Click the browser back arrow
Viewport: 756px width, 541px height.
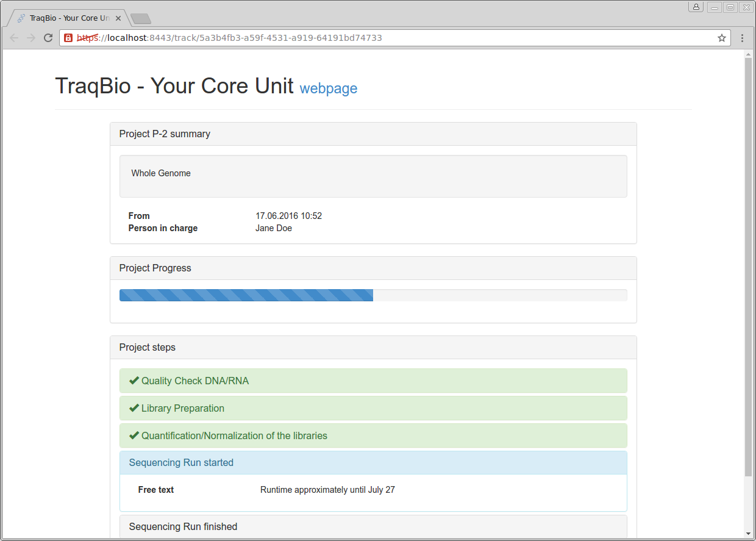point(14,38)
